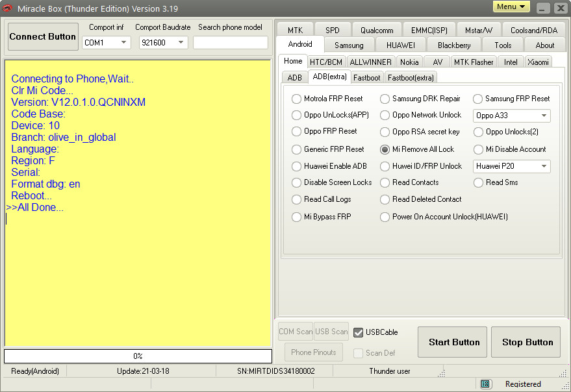This screenshot has height=392, width=571.
Task: Click the Start Button
Action: click(452, 342)
